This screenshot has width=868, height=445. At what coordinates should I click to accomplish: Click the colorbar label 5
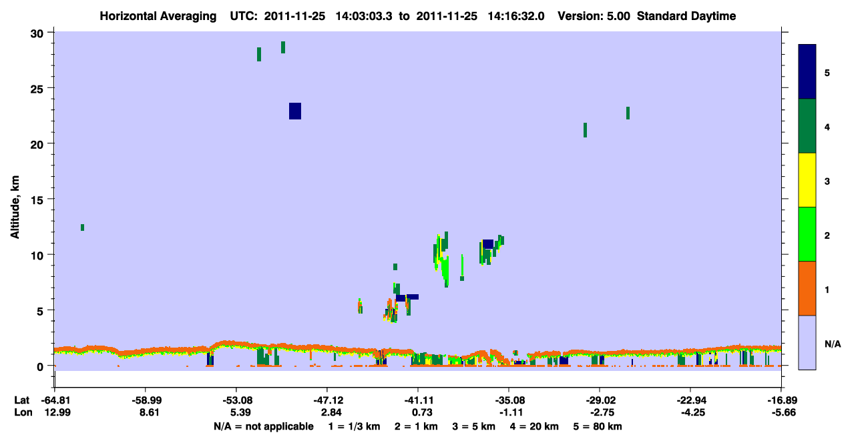(x=827, y=72)
